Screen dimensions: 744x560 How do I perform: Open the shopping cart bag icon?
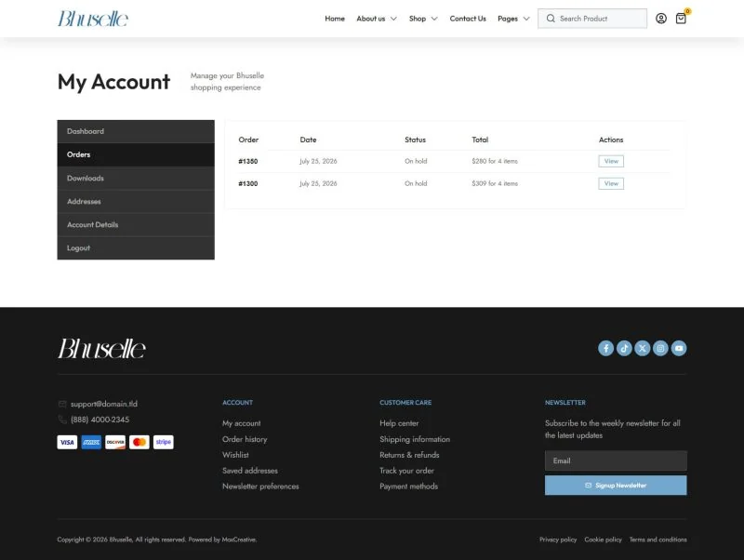(x=681, y=19)
